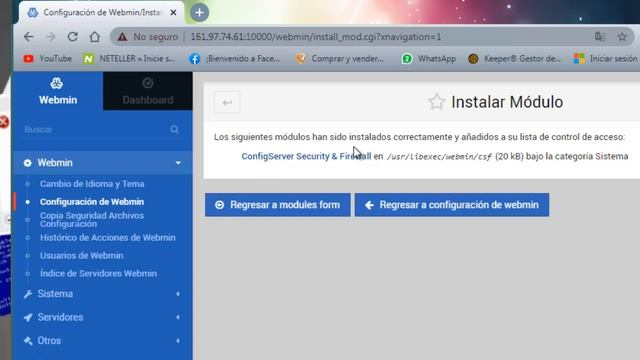The image size is (640, 360).
Task: Open the Iniciar sesión bookmark
Action: [x=606, y=59]
